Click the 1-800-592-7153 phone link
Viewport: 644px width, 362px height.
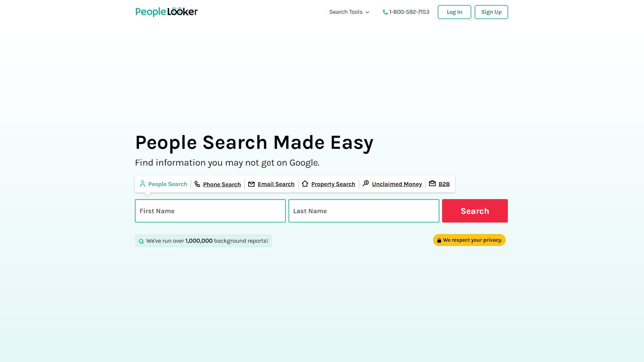pyautogui.click(x=406, y=12)
